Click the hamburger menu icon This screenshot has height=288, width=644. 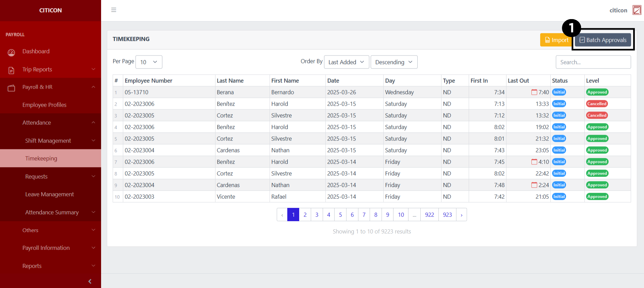[x=114, y=10]
